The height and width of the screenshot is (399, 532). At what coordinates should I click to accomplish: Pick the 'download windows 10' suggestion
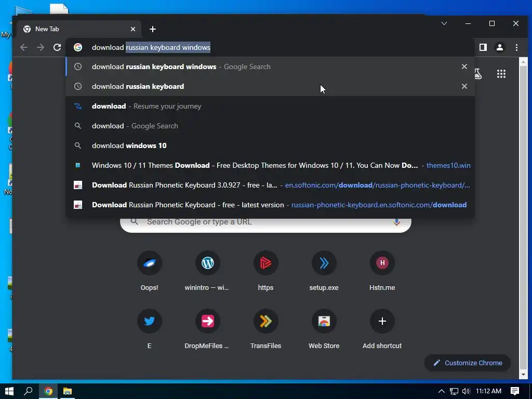point(270,145)
